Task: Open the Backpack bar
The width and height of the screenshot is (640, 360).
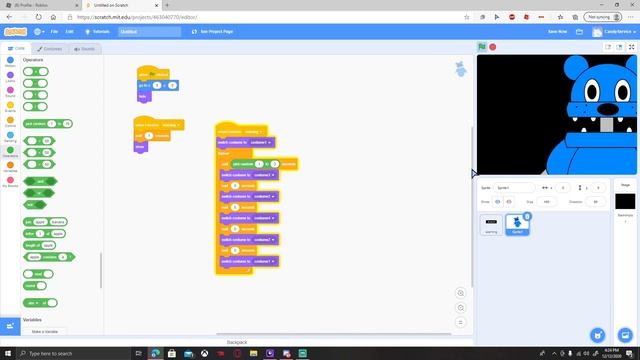Action: click(x=237, y=342)
